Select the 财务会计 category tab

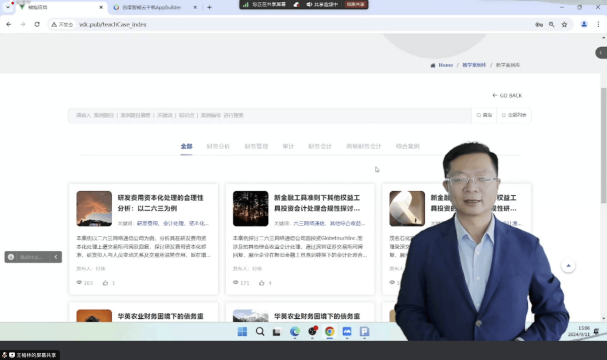pyautogui.click(x=320, y=146)
